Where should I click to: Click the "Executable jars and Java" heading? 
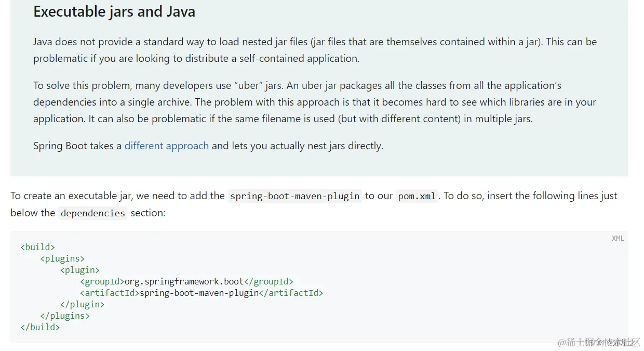[x=114, y=11]
